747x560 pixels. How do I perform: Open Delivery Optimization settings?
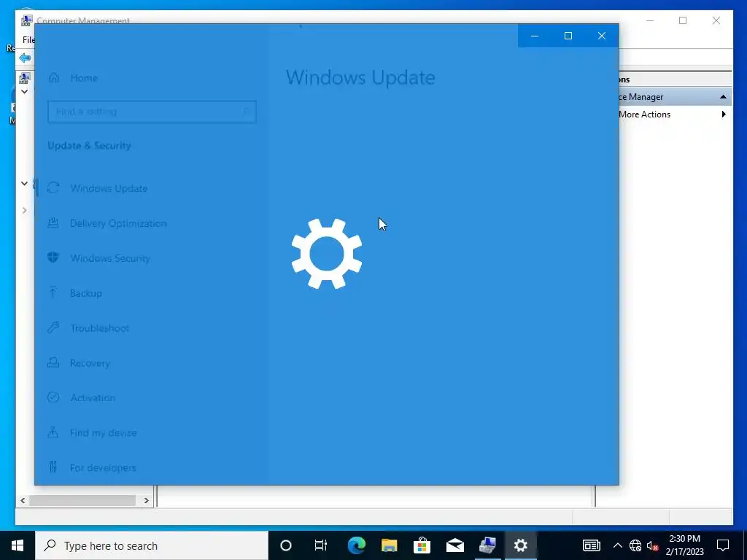click(x=118, y=223)
